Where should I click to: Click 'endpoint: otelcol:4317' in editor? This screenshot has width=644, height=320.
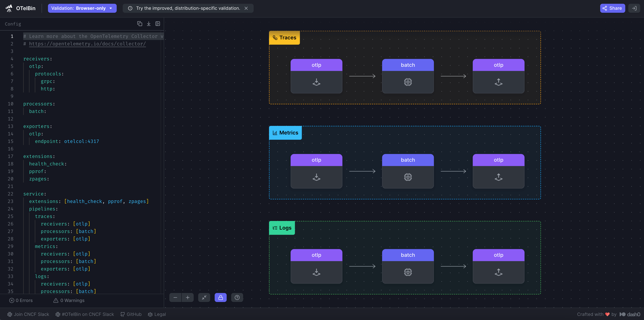point(67,141)
